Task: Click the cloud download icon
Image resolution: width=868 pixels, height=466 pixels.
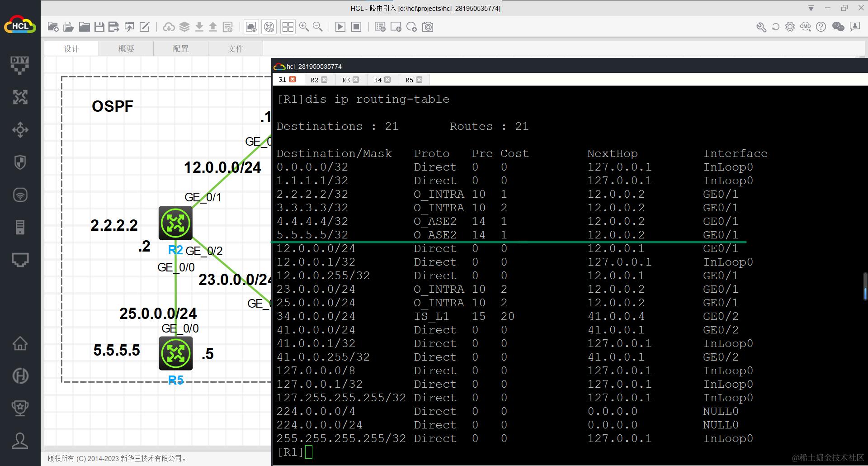Action: 169,27
